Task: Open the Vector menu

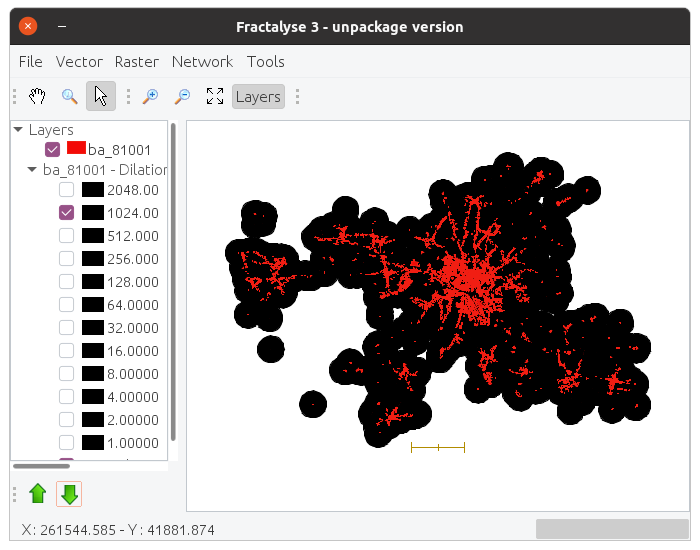Action: pyautogui.click(x=79, y=62)
